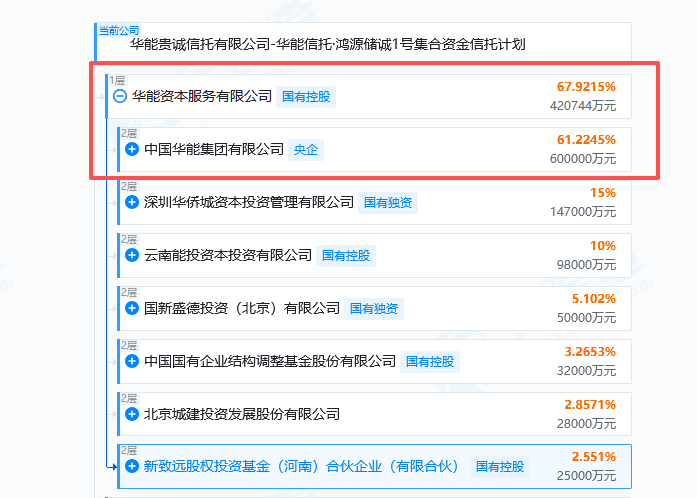Click the 67.9215% shareholding percentage
The image size is (697, 498).
[x=586, y=87]
